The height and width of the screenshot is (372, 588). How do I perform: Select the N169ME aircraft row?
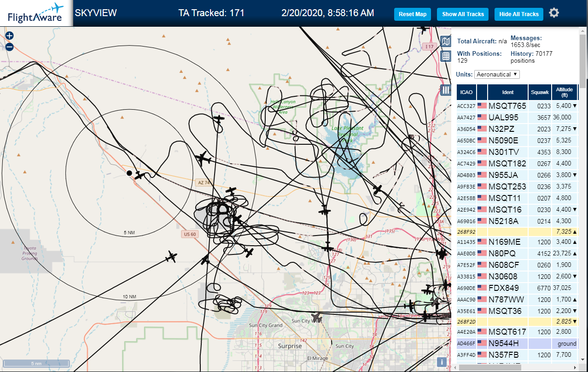[517, 242]
